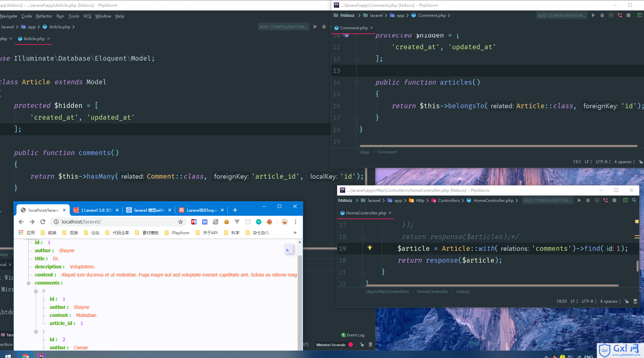This screenshot has height=358, width=644.
Task: Open Add Configuration dropdown in HomeController window
Action: pyautogui.click(x=547, y=200)
